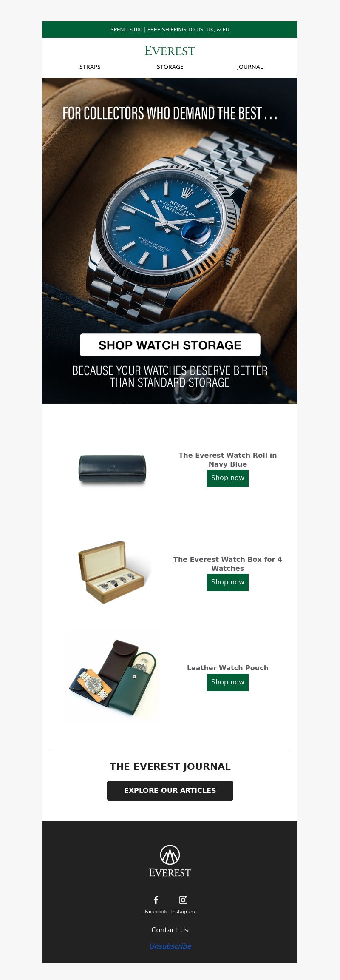Open the navy blue watch roll image
This screenshot has height=980, width=340.
click(x=113, y=469)
